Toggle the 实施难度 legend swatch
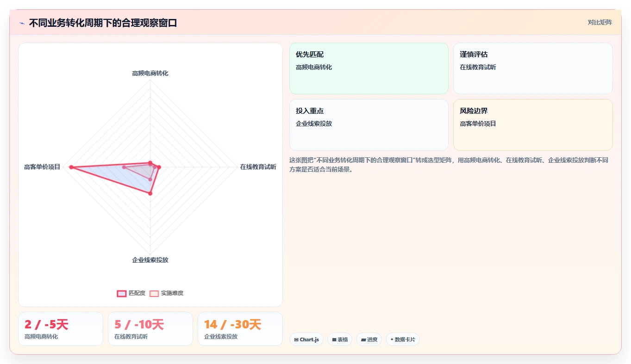Viewport: 631px width, 364px height. click(154, 293)
